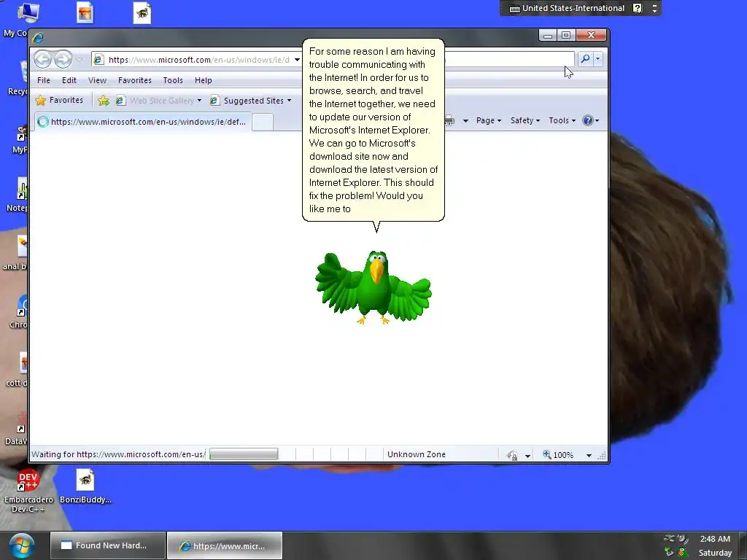The height and width of the screenshot is (560, 747).
Task: Click the address bar page icon
Action: point(98,60)
